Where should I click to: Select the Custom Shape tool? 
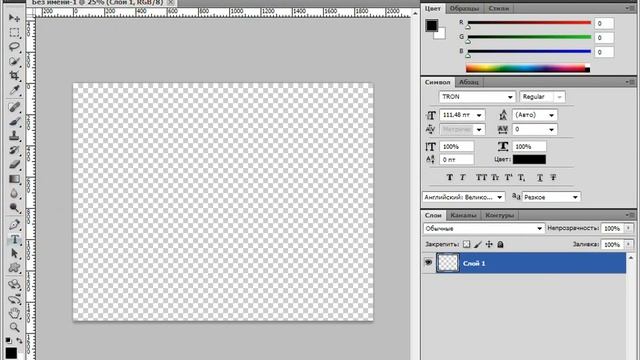point(14,268)
